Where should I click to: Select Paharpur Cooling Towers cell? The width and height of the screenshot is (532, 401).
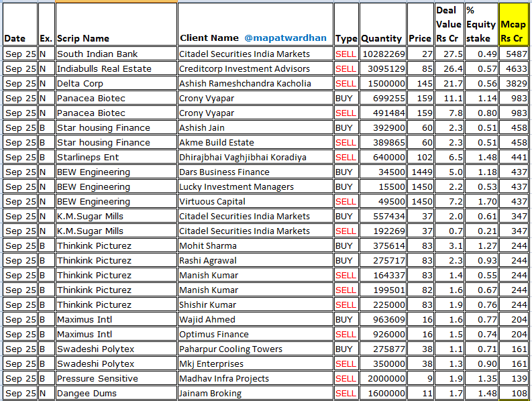point(256,349)
